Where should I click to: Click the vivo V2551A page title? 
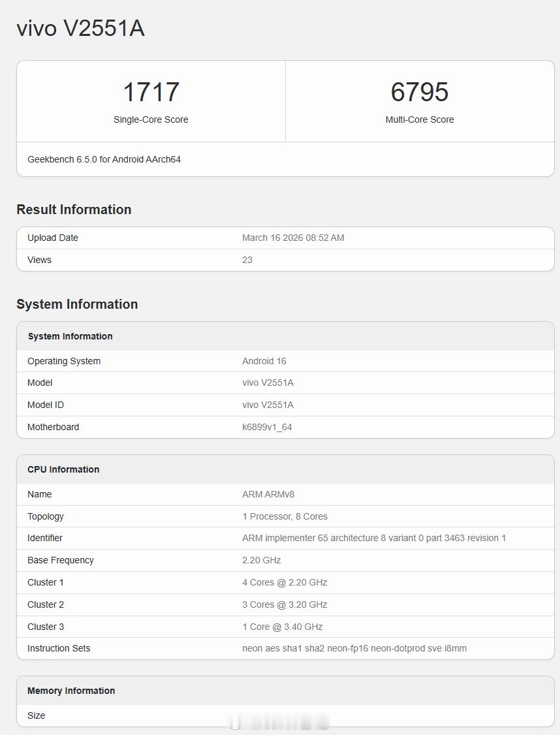pyautogui.click(x=81, y=28)
